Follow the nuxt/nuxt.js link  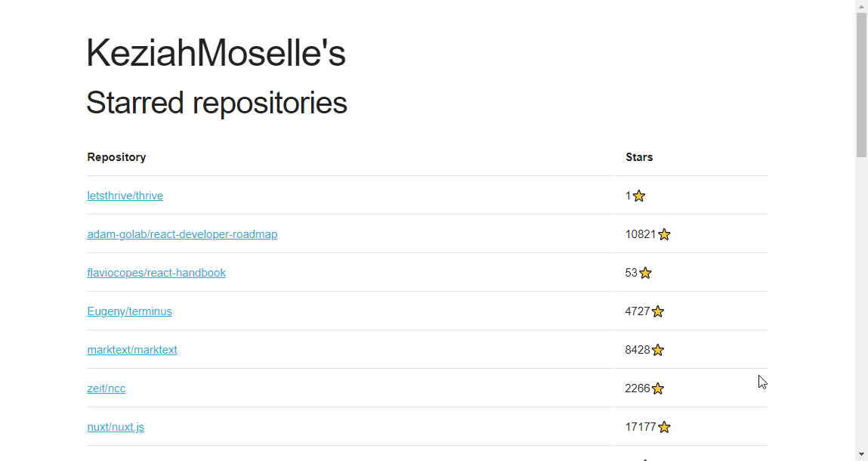pyautogui.click(x=116, y=427)
